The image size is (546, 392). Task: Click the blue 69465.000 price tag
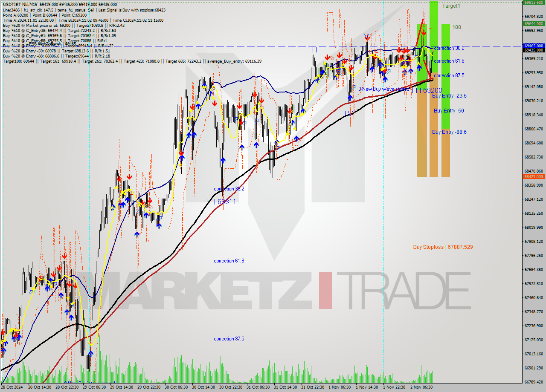tap(534, 46)
